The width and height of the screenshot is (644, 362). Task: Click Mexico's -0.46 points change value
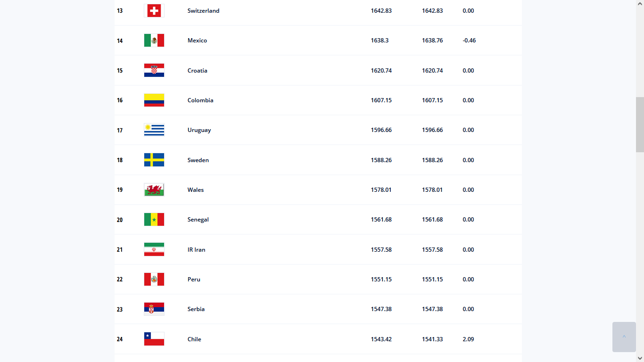tap(469, 41)
